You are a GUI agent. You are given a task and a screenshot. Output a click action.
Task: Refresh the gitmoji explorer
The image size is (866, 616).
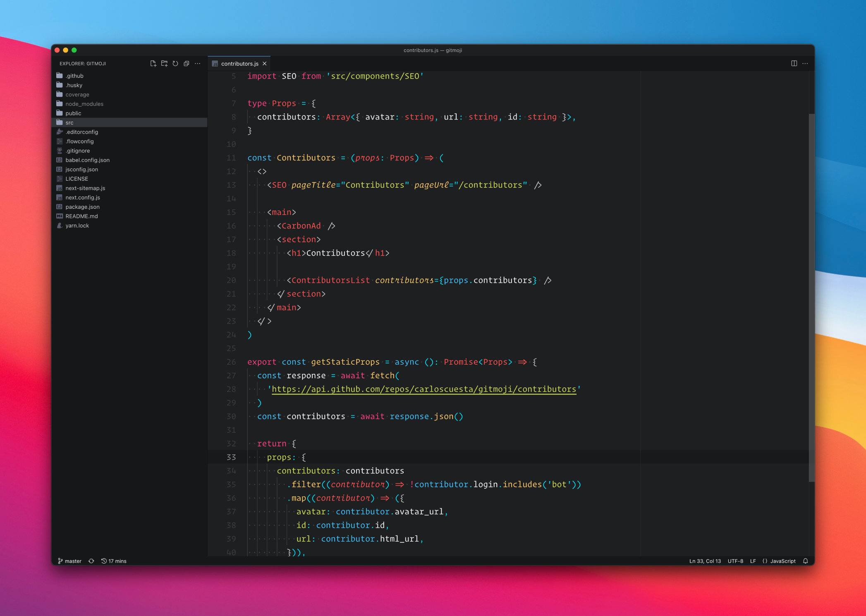tap(175, 63)
